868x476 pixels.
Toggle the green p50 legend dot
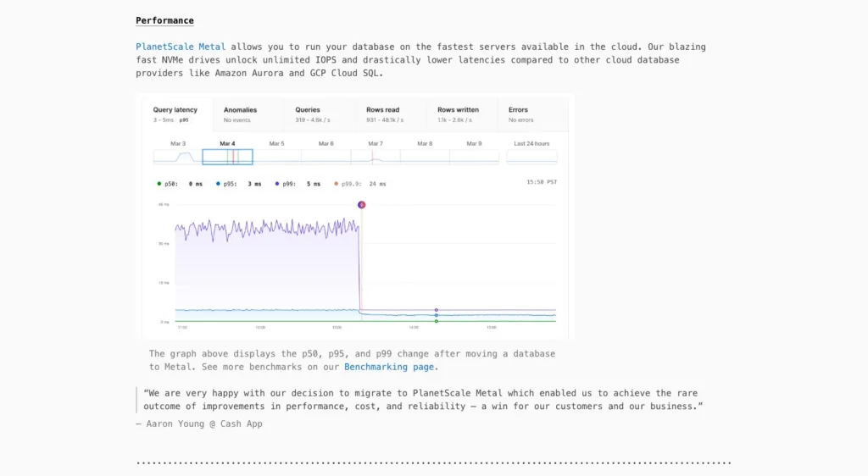159,184
